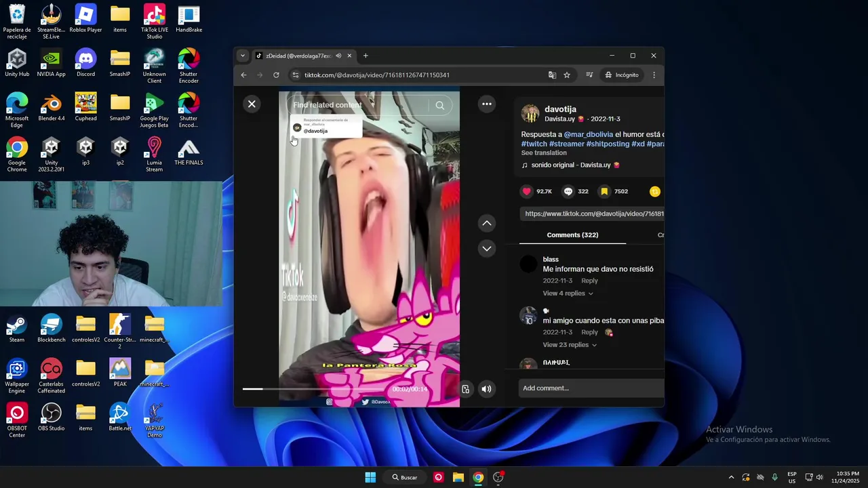Select the THE FINALS desktop icon

point(189,152)
